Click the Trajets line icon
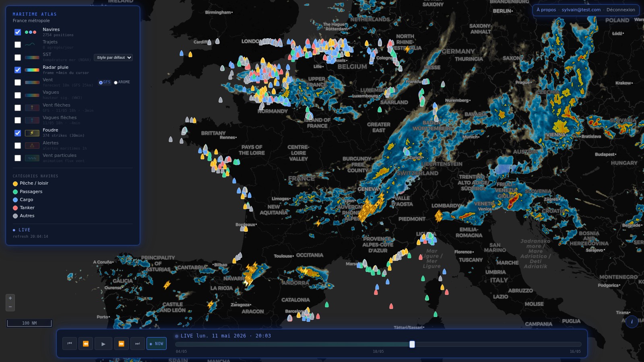 (30, 45)
